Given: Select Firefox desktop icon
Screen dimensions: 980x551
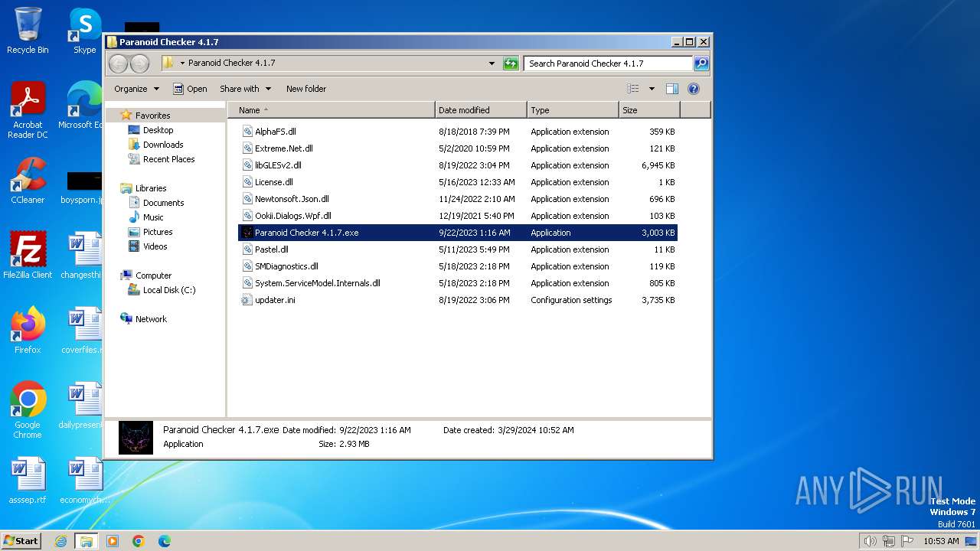Looking at the screenshot, I should click(28, 330).
